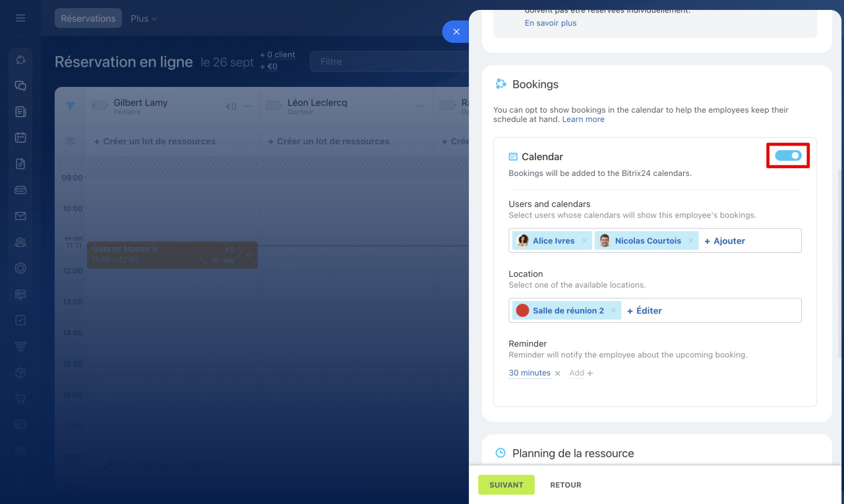844x504 pixels.
Task: Open the online store cart icon
Action: pos(20,399)
